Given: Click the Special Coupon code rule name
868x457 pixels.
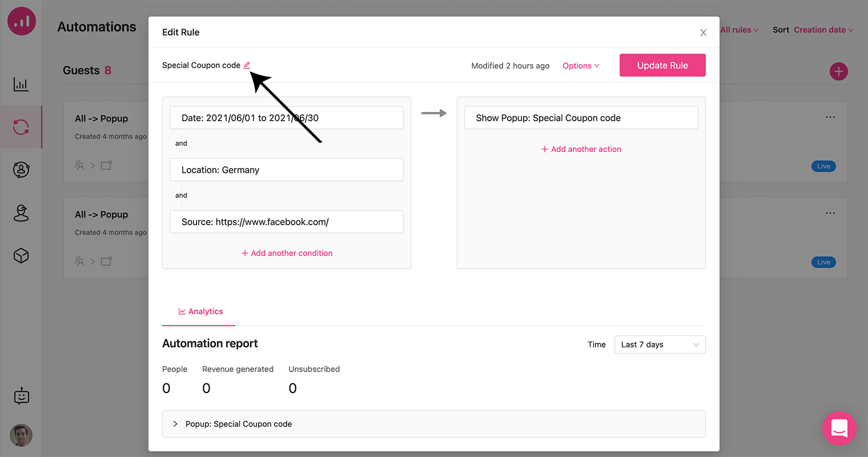Looking at the screenshot, I should (x=201, y=65).
